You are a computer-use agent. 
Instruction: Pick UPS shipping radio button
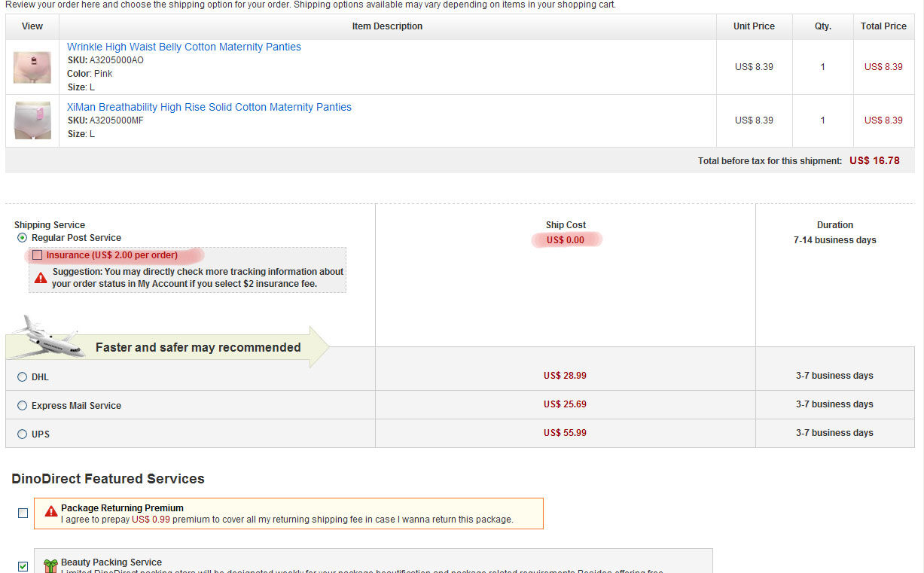(x=23, y=434)
